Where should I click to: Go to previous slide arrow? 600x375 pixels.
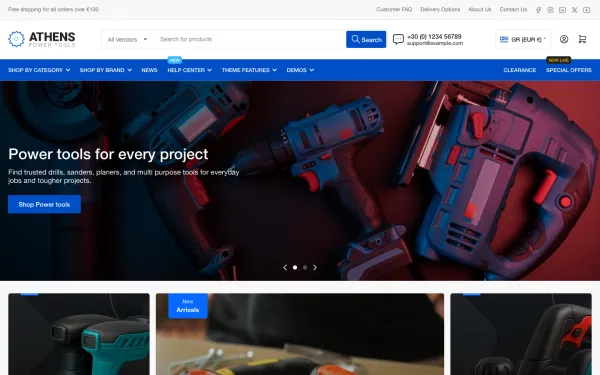(x=285, y=267)
